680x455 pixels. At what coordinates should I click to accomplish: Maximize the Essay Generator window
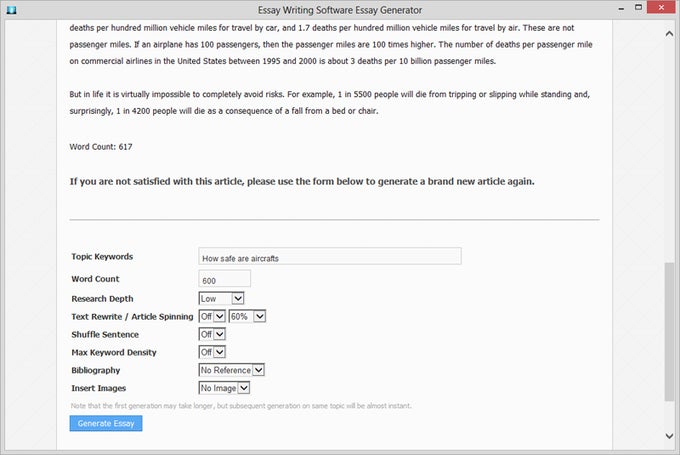coord(638,7)
